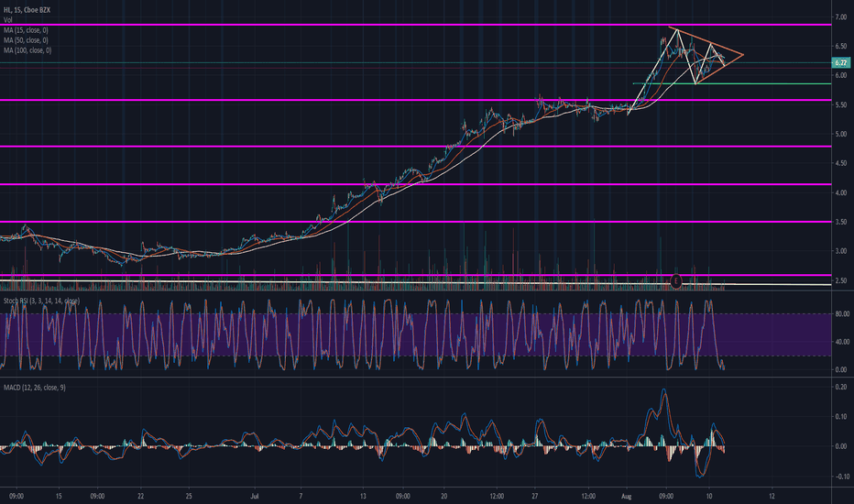Click the 4.00 price axis label
Screen dimensions: 854x504
point(841,192)
